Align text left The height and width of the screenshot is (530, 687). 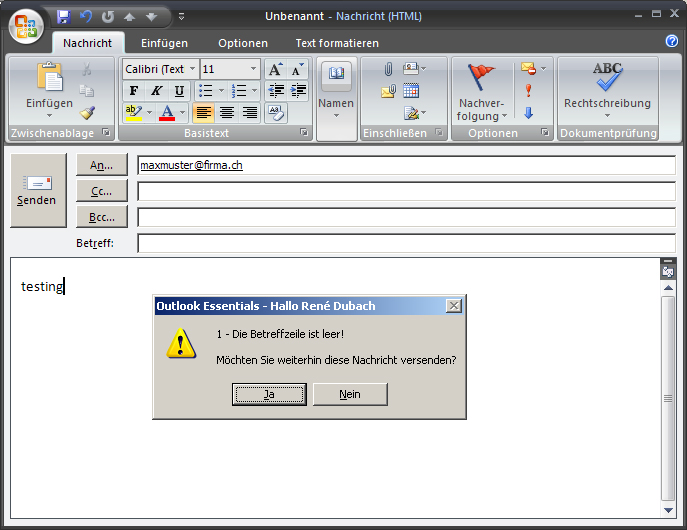tap(203, 113)
